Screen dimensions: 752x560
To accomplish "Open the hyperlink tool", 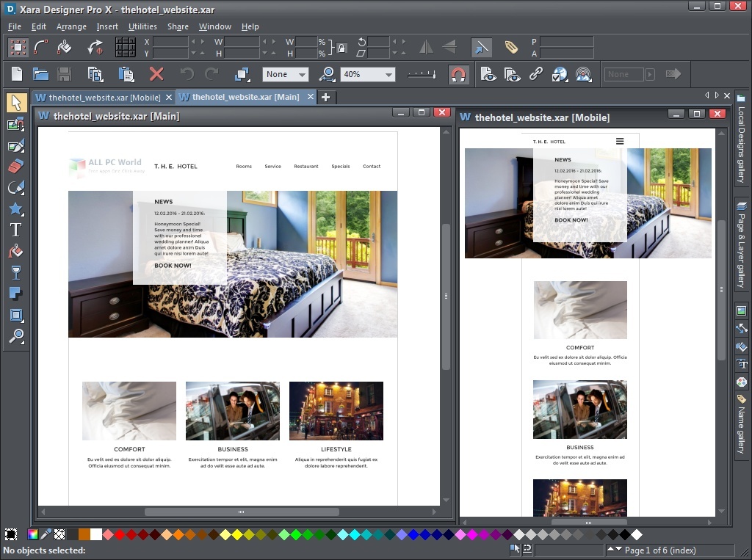I will (x=537, y=73).
